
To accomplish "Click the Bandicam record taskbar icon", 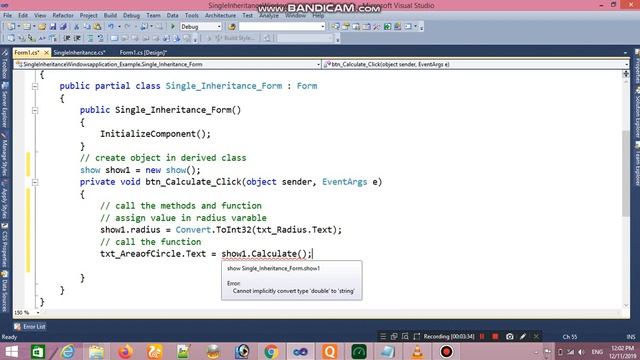I will pos(446,351).
